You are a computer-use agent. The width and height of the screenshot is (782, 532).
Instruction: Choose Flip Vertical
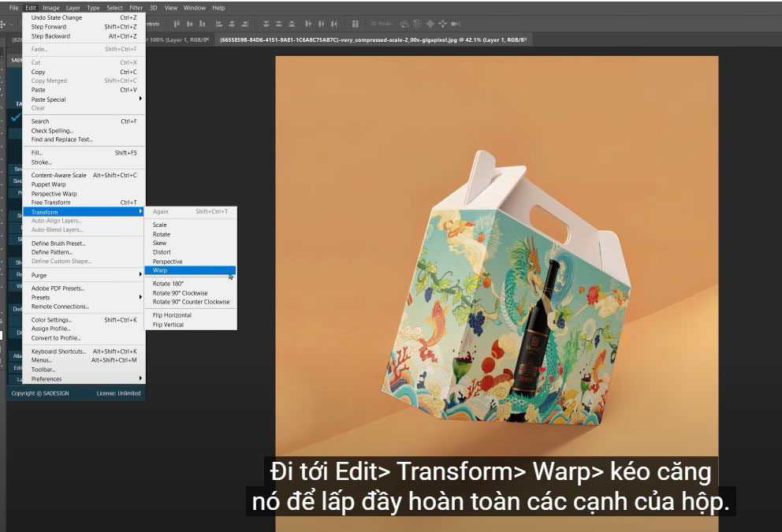(x=190, y=325)
